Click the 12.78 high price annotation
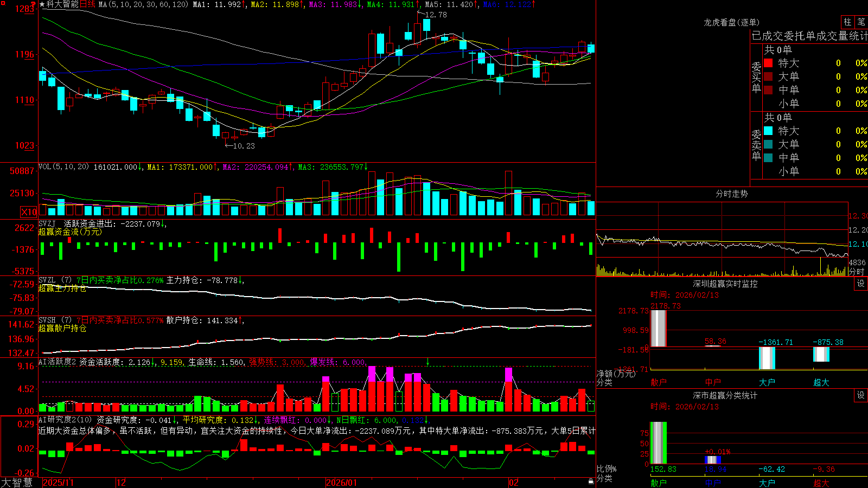This screenshot has height=488, width=868. tap(436, 15)
